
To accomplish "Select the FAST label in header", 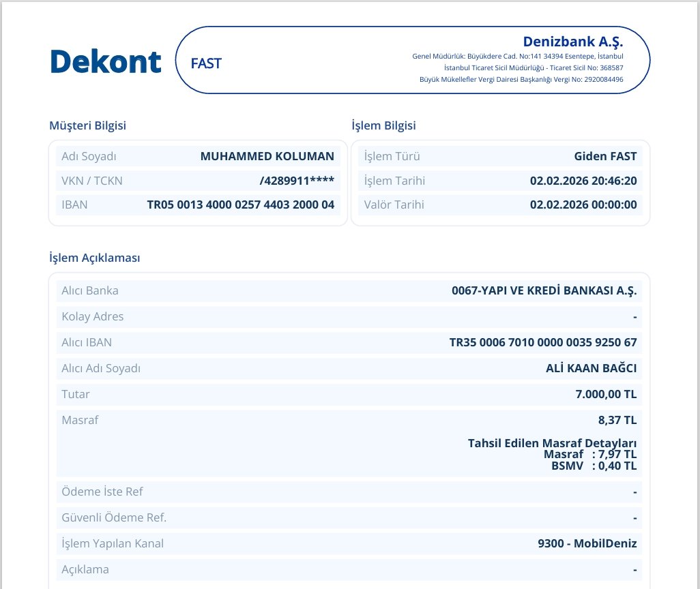I will (x=206, y=63).
